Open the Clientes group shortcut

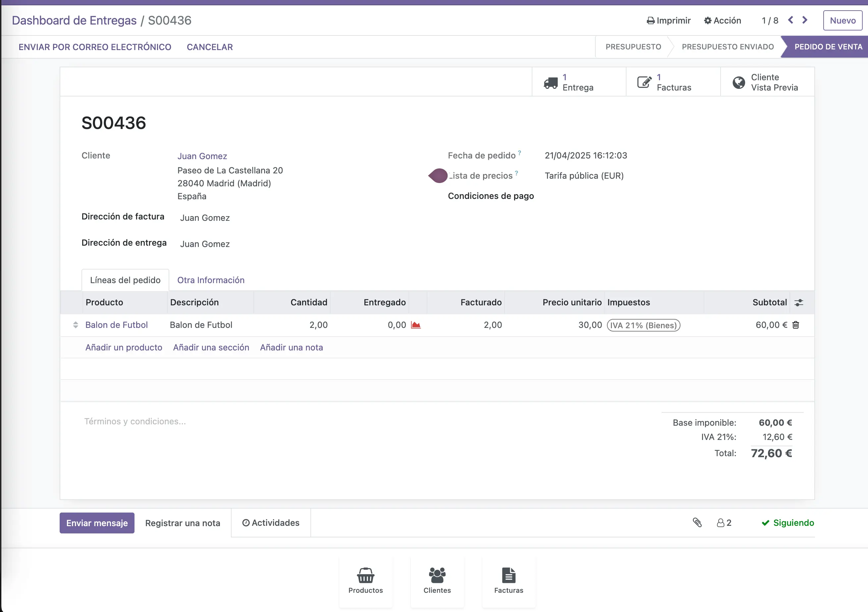point(437,581)
